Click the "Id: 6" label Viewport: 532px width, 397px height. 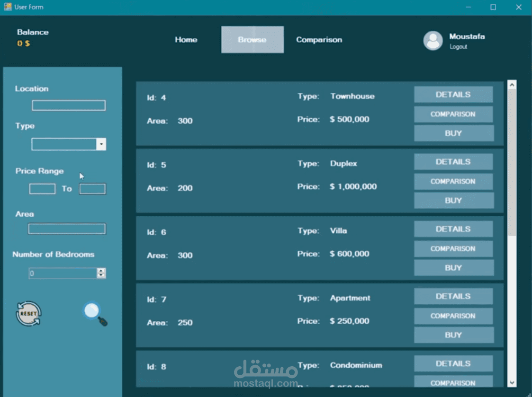tap(156, 232)
